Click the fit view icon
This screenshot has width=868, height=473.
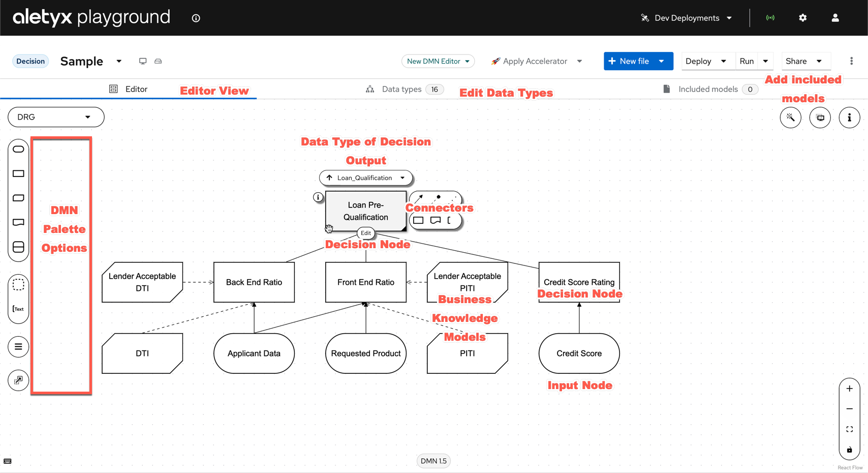[x=849, y=429]
